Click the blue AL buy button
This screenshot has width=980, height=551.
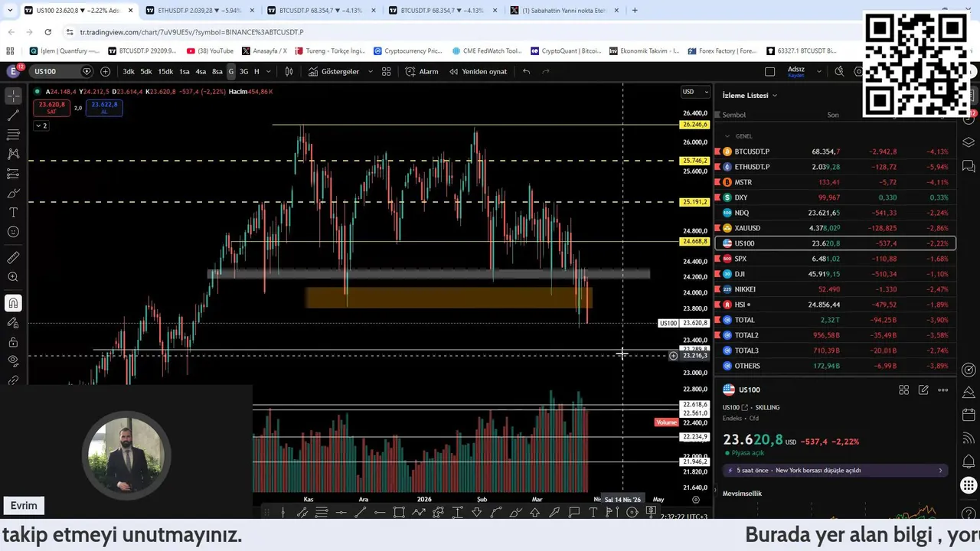click(x=104, y=107)
